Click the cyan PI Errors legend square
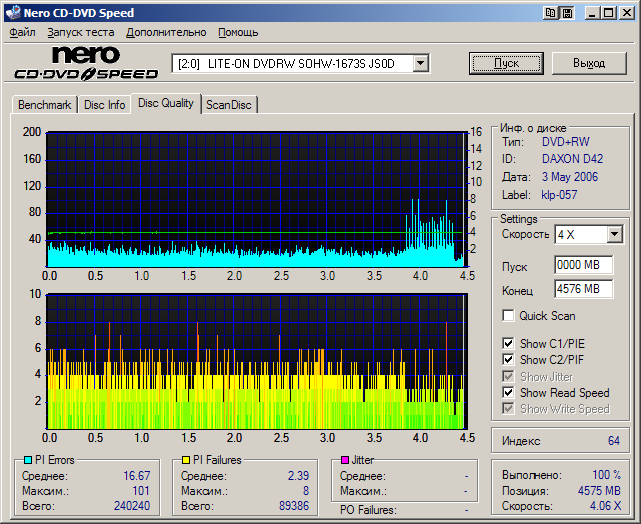641x524 pixels. click(x=26, y=460)
